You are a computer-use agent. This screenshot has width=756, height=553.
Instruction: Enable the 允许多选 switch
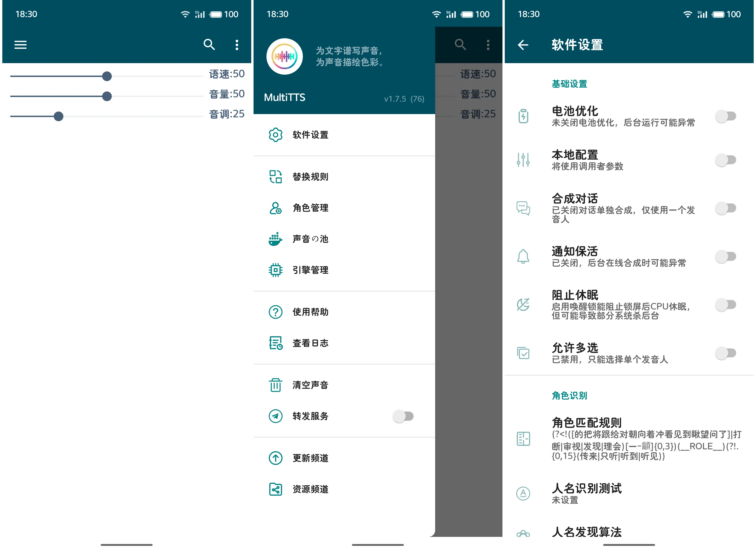(726, 353)
